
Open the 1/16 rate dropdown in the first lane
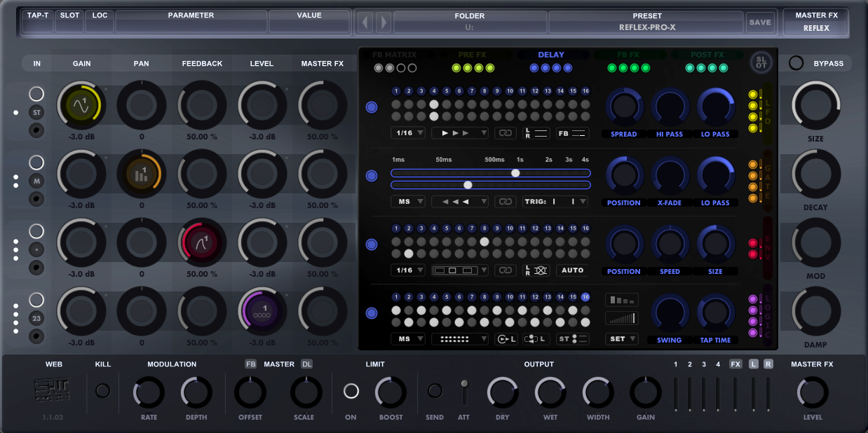pyautogui.click(x=408, y=132)
